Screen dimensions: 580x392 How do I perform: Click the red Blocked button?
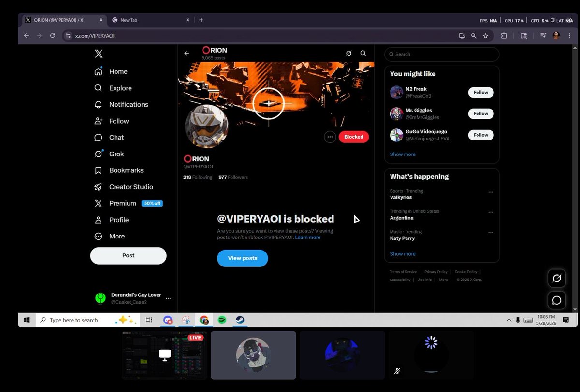354,137
